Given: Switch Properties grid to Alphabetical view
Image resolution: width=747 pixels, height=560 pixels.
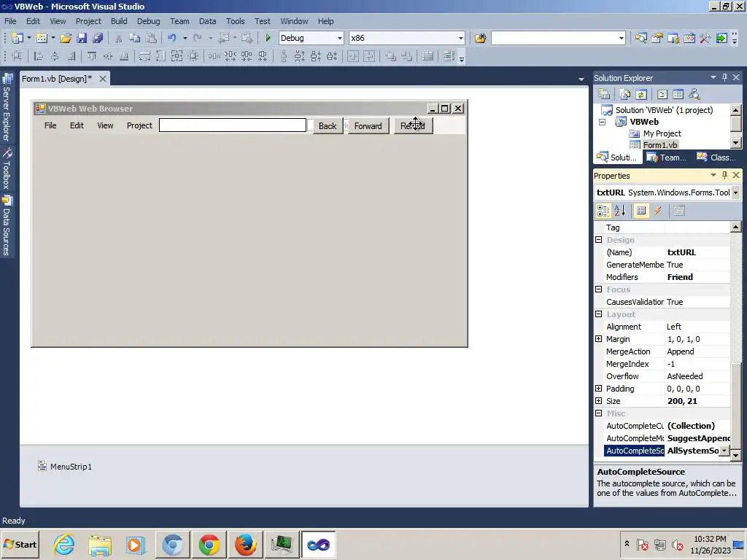Looking at the screenshot, I should [x=620, y=211].
